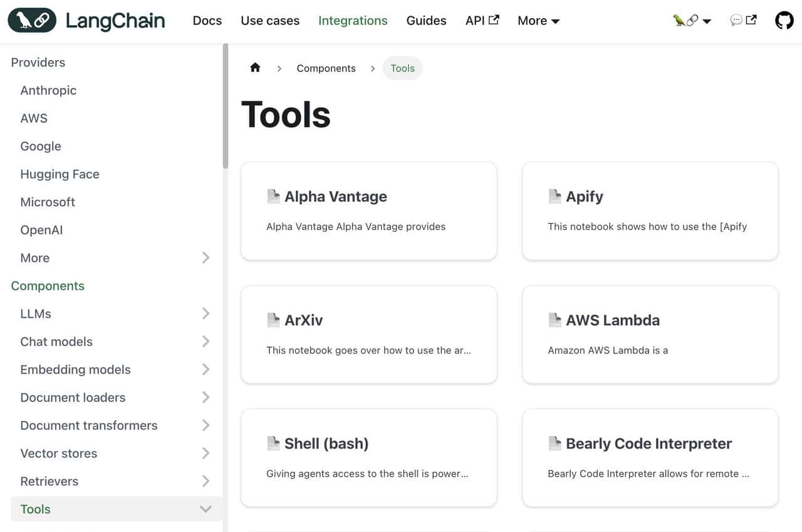Image resolution: width=802 pixels, height=532 pixels.
Task: Select the AWS Lambda card icon
Action: point(555,320)
